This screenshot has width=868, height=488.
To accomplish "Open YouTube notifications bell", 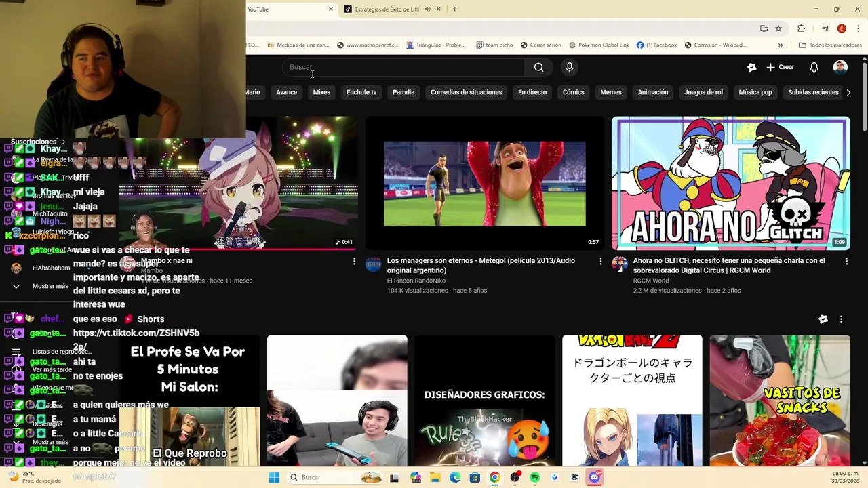I will [x=814, y=67].
